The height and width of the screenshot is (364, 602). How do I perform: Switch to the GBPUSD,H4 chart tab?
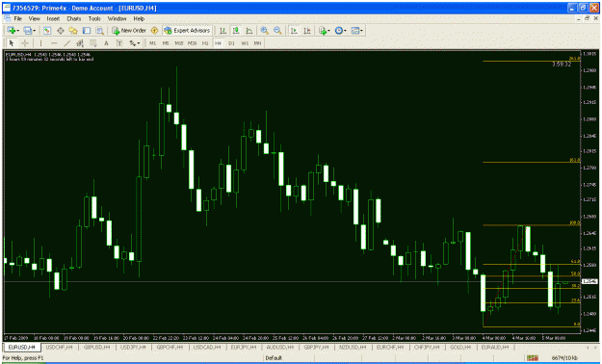[96, 347]
